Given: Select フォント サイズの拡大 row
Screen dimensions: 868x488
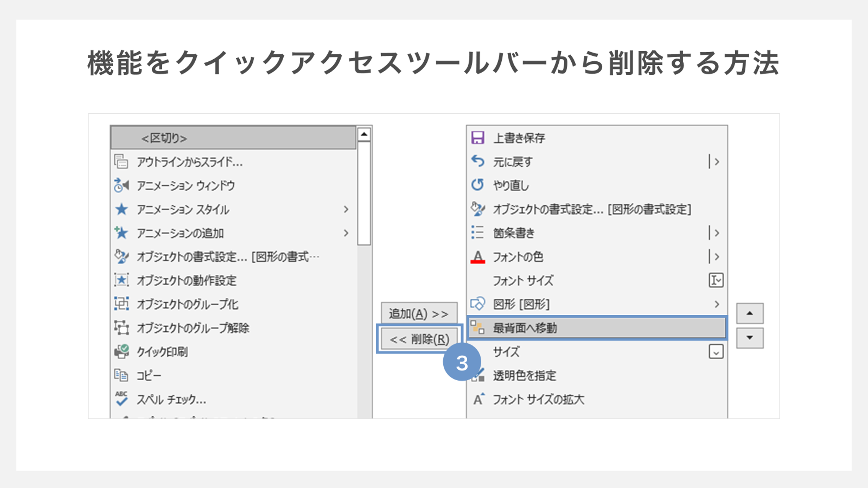Looking at the screenshot, I should (x=597, y=399).
